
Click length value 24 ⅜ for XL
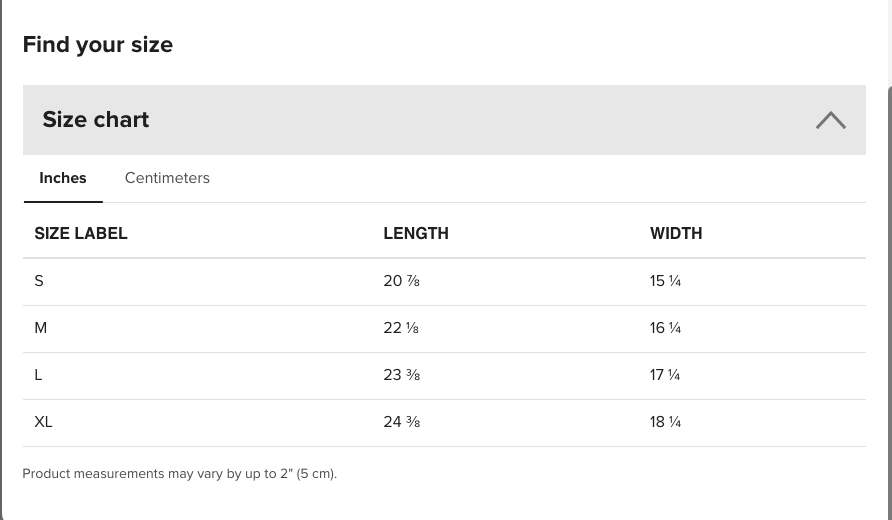click(402, 422)
